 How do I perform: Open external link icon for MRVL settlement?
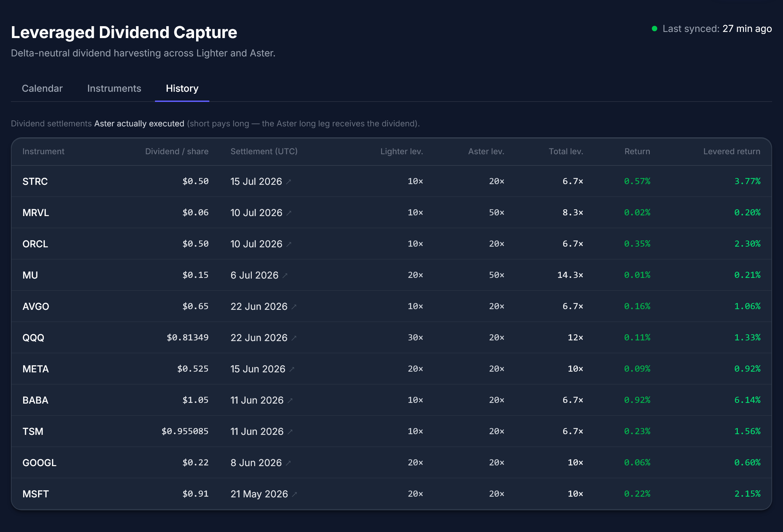pos(289,213)
